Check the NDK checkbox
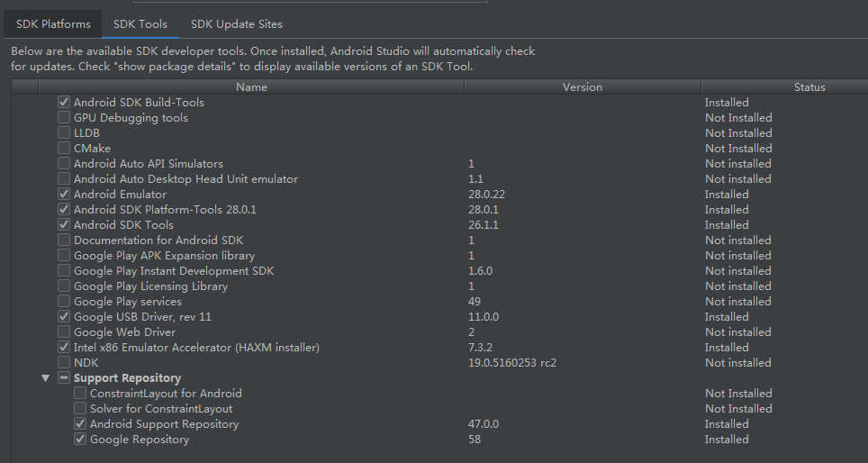The width and height of the screenshot is (868, 463). click(x=64, y=363)
